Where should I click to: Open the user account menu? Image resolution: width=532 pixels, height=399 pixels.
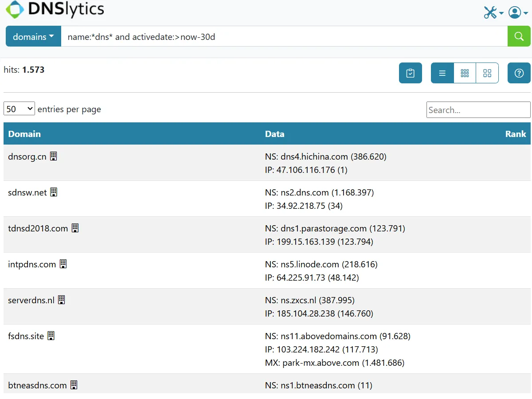pos(518,12)
